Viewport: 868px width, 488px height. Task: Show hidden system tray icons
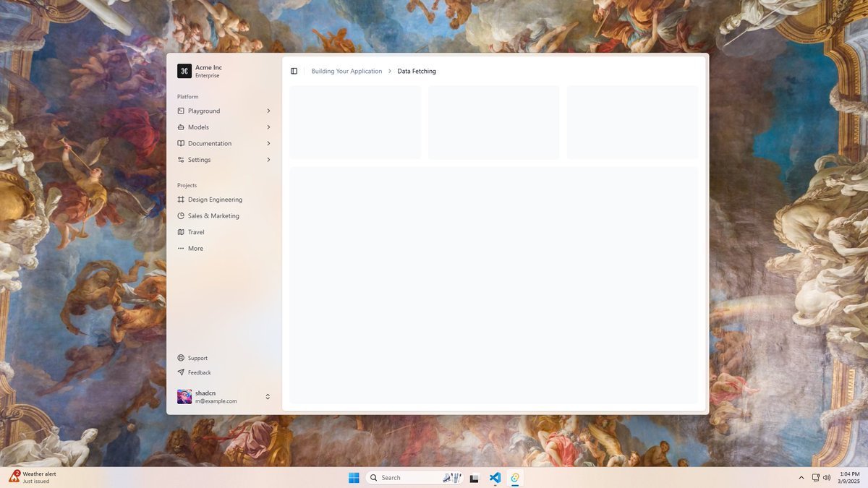(801, 478)
